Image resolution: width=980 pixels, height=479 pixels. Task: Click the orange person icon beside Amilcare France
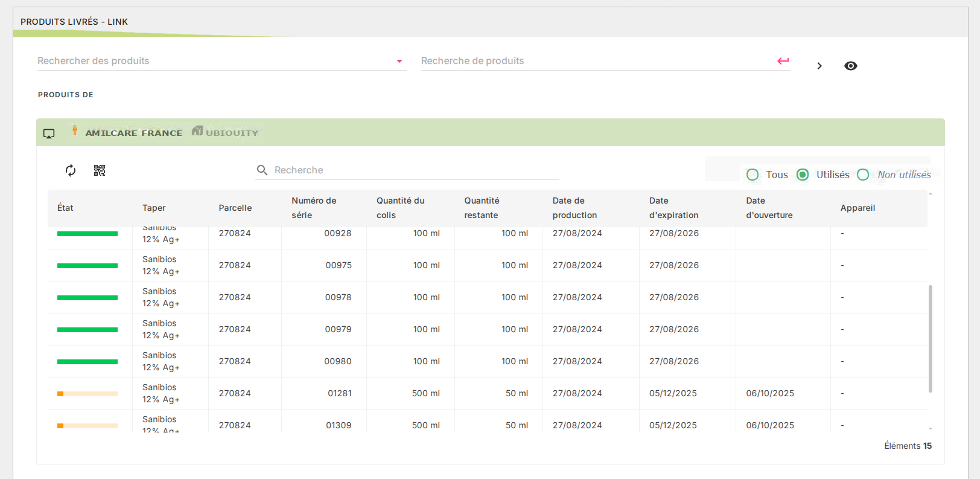[x=75, y=130]
